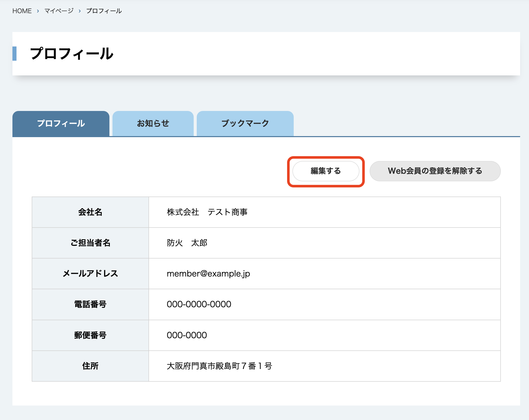Navigate to マイページ via breadcrumb
This screenshot has width=529, height=420.
click(59, 11)
